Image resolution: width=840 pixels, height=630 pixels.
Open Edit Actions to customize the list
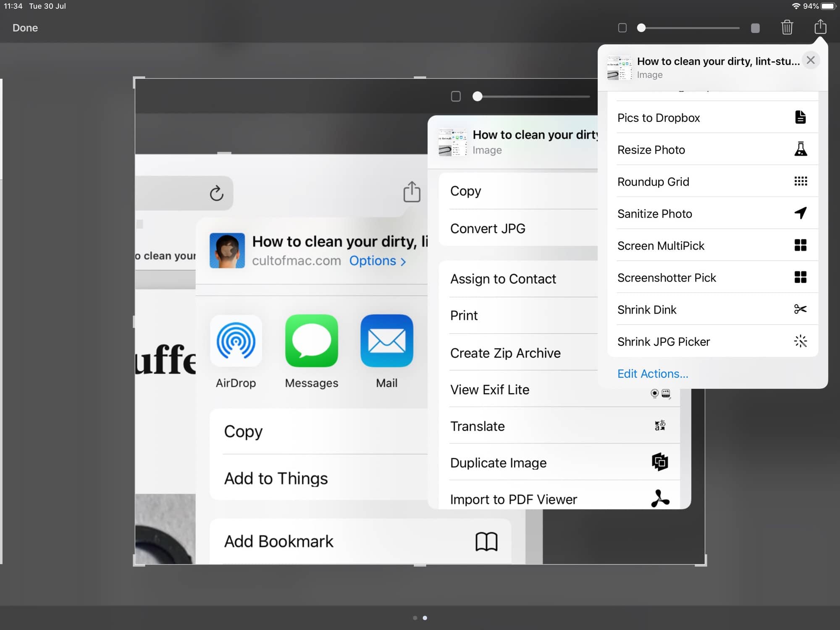coord(653,374)
